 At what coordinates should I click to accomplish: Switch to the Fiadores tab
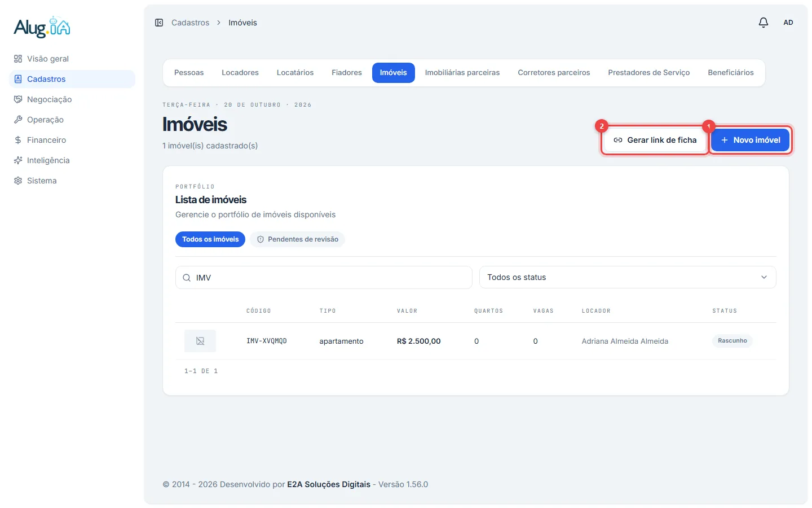click(x=347, y=73)
